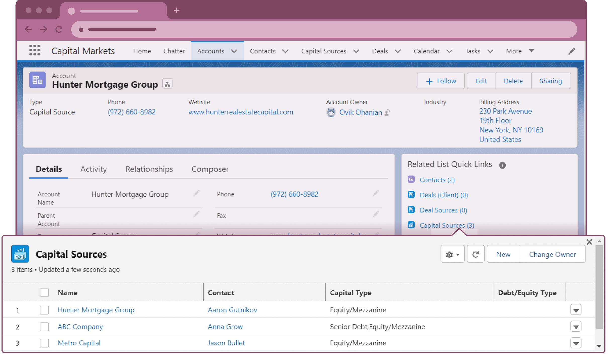Check the ABC Company row checkbox
Viewport: 608px width, 364px height.
click(44, 327)
